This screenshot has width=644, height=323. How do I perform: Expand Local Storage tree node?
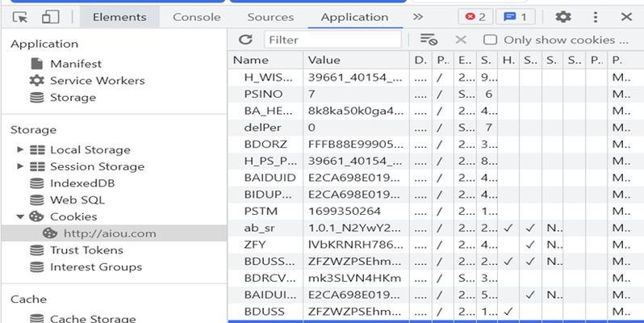(x=19, y=149)
